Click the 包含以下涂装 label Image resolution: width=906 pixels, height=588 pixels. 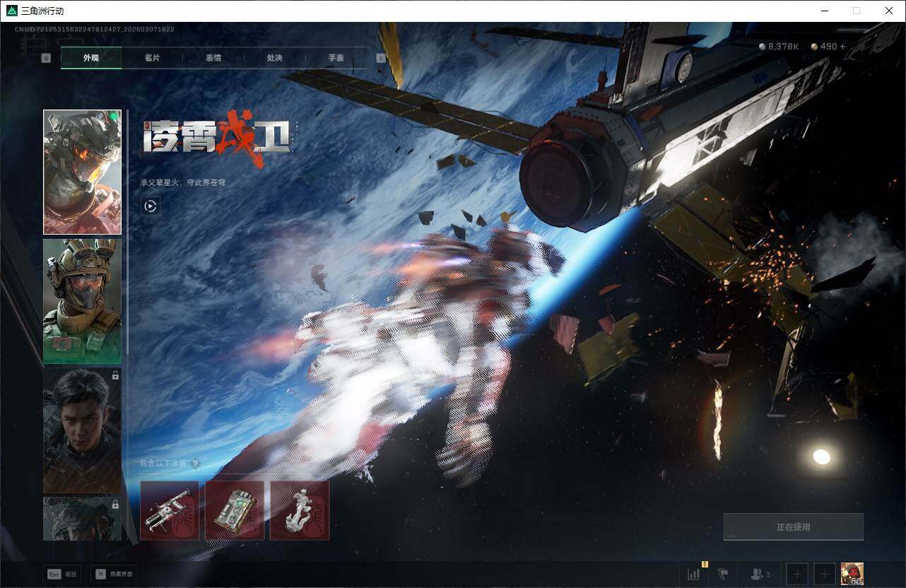click(164, 464)
